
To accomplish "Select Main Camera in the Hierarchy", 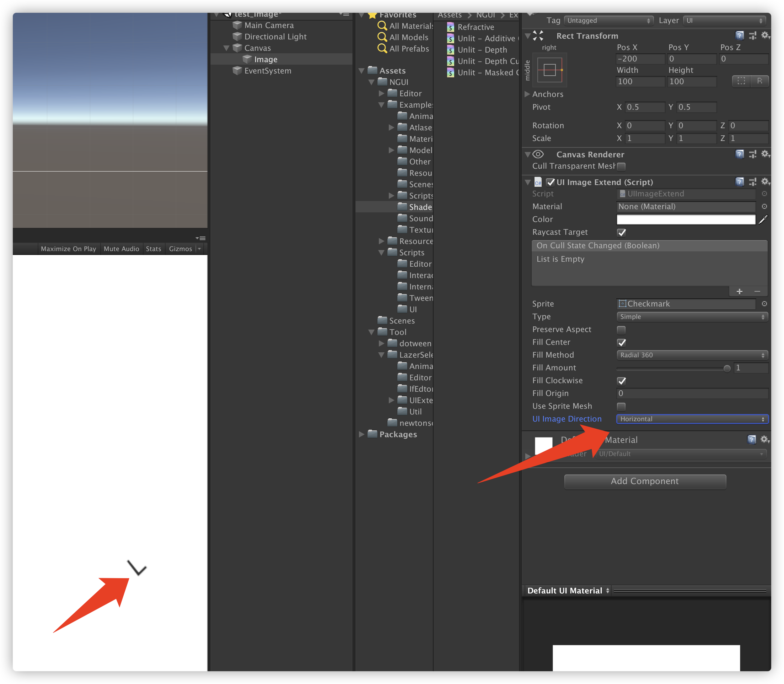I will (269, 26).
